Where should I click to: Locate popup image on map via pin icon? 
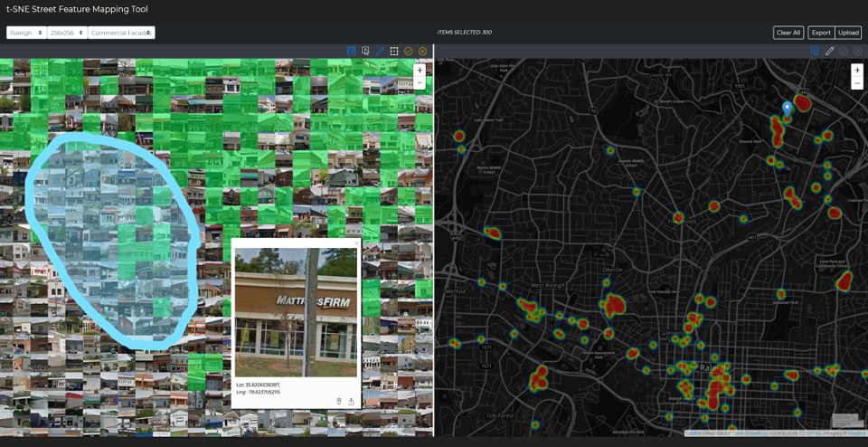[339, 401]
